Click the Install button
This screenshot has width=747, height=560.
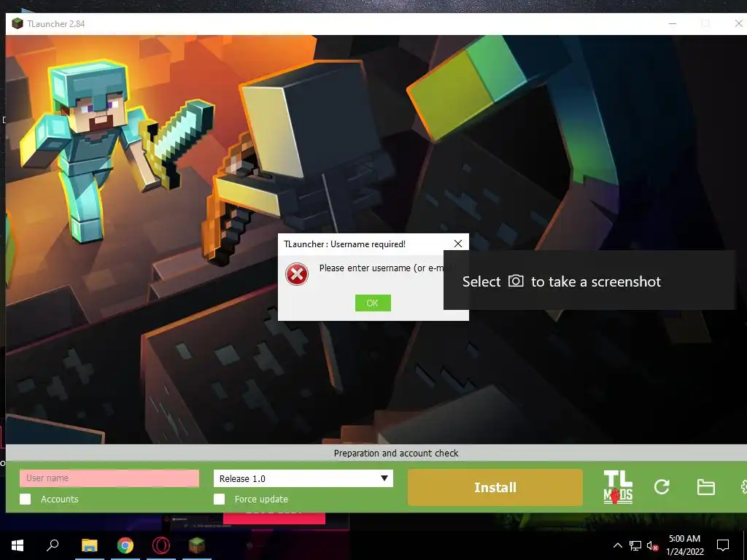pyautogui.click(x=495, y=488)
